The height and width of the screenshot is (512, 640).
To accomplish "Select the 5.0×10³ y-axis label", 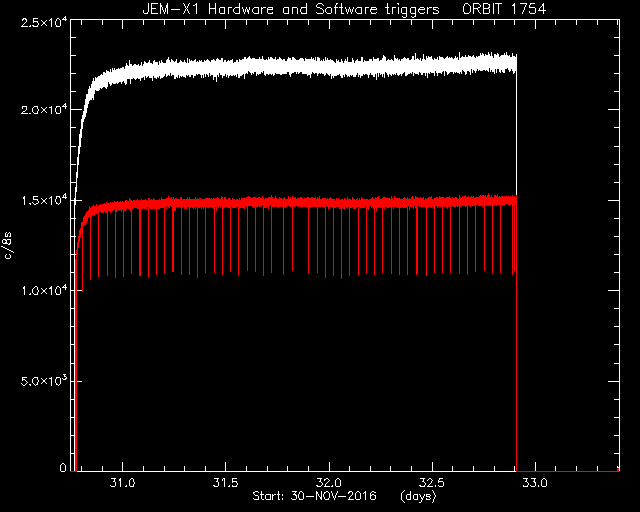I will [44, 381].
